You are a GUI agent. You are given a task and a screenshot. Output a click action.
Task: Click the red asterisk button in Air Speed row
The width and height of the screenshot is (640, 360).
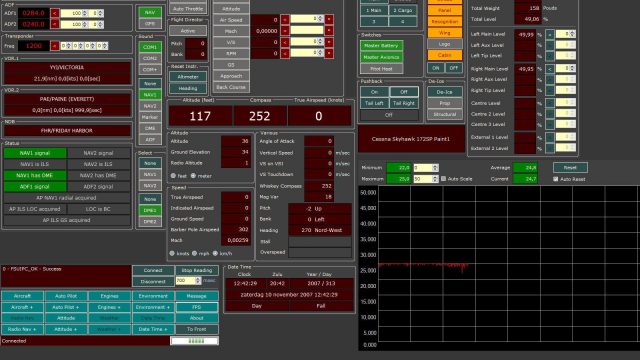pyautogui.click(x=329, y=20)
